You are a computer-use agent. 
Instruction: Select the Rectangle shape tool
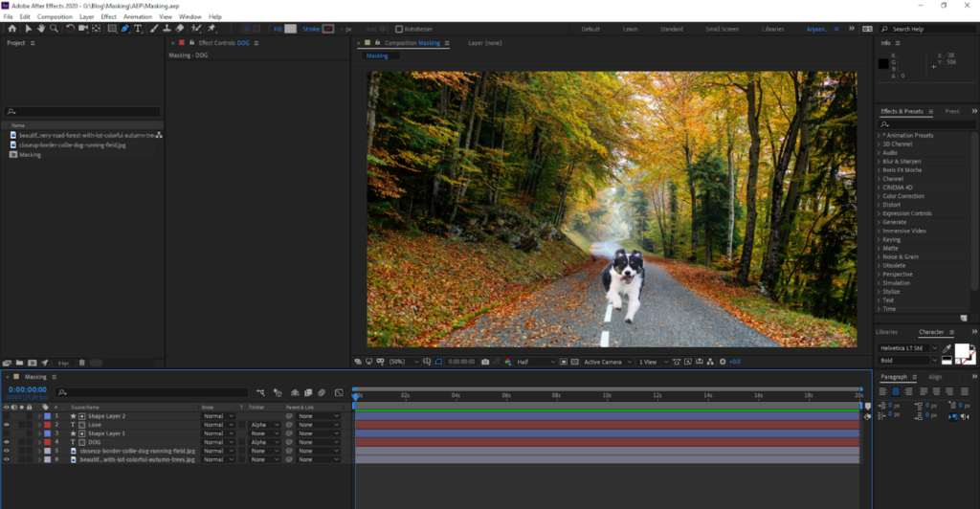pos(111,29)
